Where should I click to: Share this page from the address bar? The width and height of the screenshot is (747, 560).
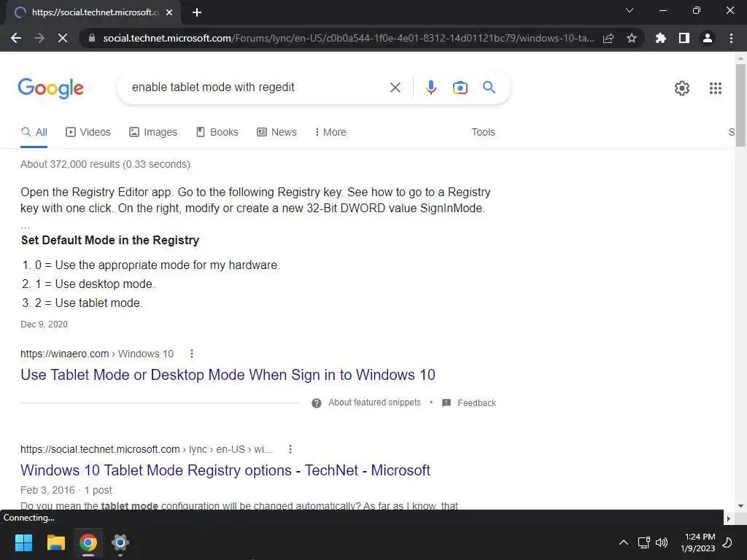pyautogui.click(x=608, y=38)
